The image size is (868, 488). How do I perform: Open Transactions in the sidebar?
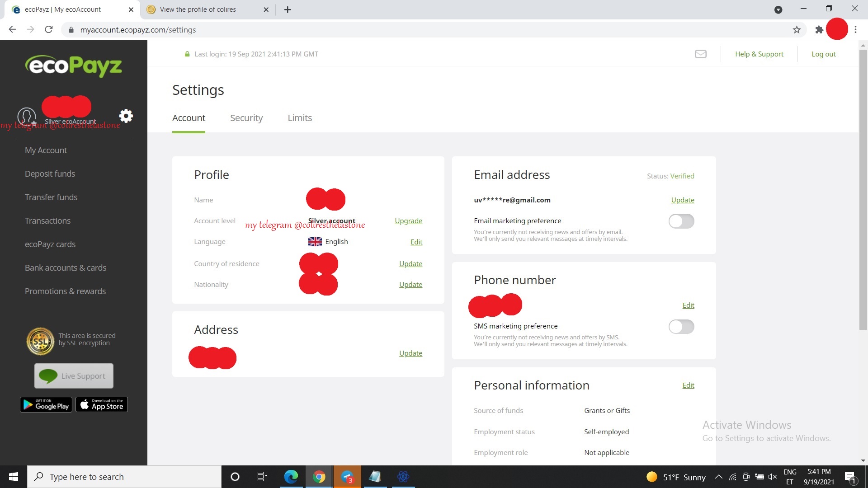[x=47, y=221]
